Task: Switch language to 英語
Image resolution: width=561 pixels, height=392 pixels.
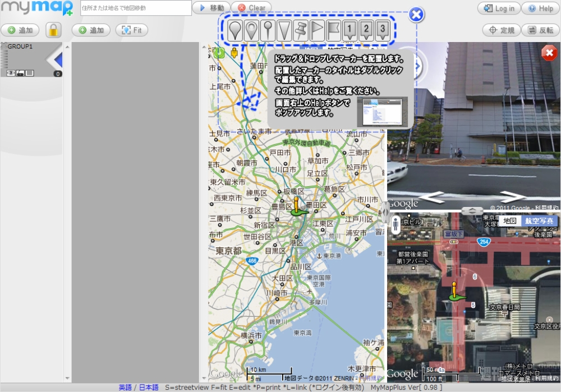Action: [x=125, y=388]
